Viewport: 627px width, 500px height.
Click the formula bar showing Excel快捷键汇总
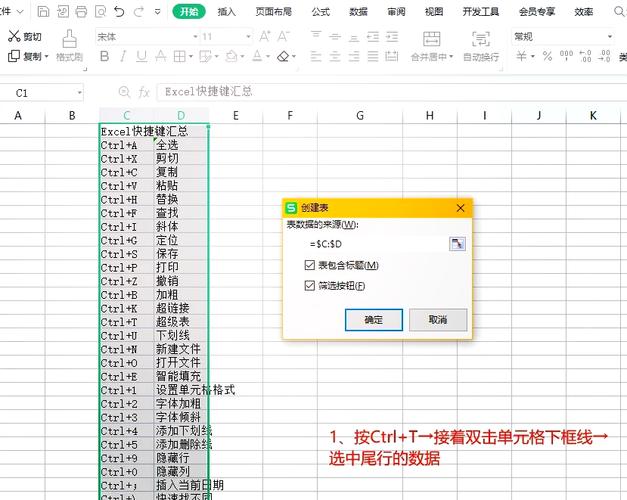click(x=392, y=92)
